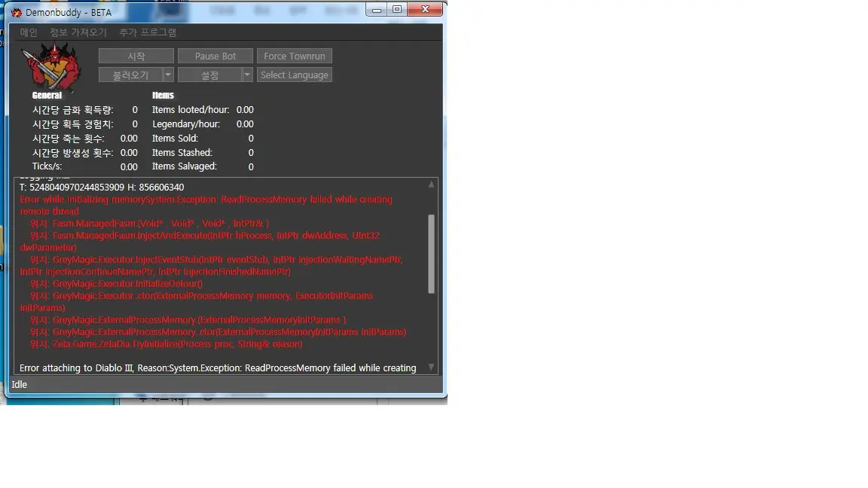Screen dimensions: 868x488
Task: Expand the 불러오기 dropdown arrow
Action: coord(168,75)
